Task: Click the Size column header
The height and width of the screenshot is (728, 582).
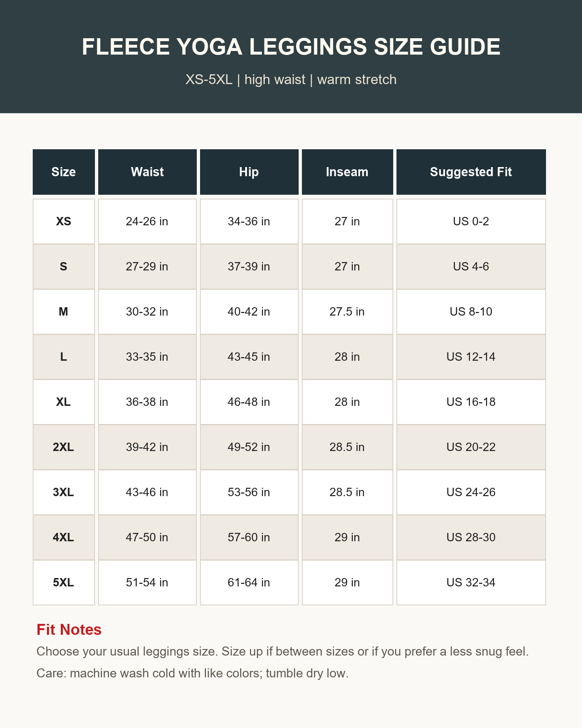Action: pyautogui.click(x=64, y=172)
